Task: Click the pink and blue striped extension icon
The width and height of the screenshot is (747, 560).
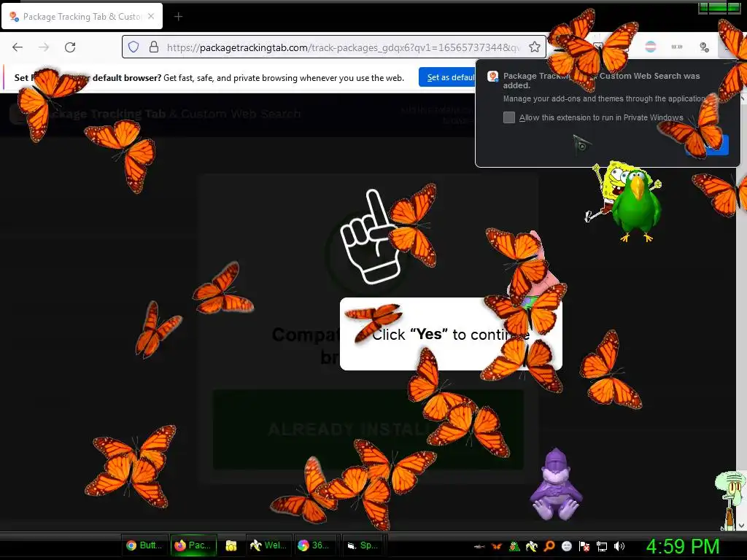Action: 651,47
